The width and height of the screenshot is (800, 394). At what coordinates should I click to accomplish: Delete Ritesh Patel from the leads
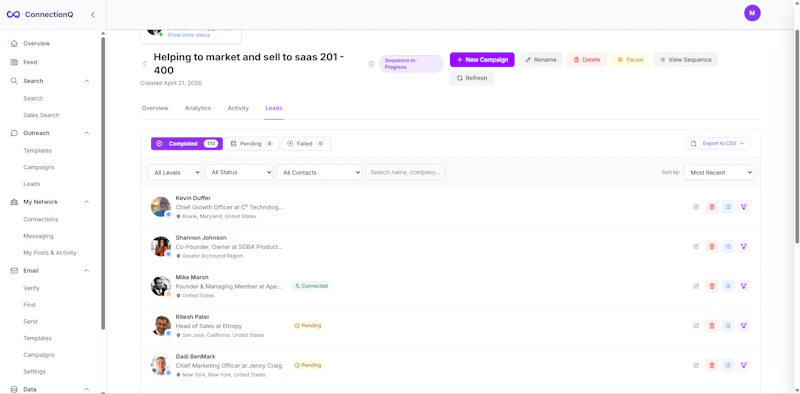[x=712, y=326]
